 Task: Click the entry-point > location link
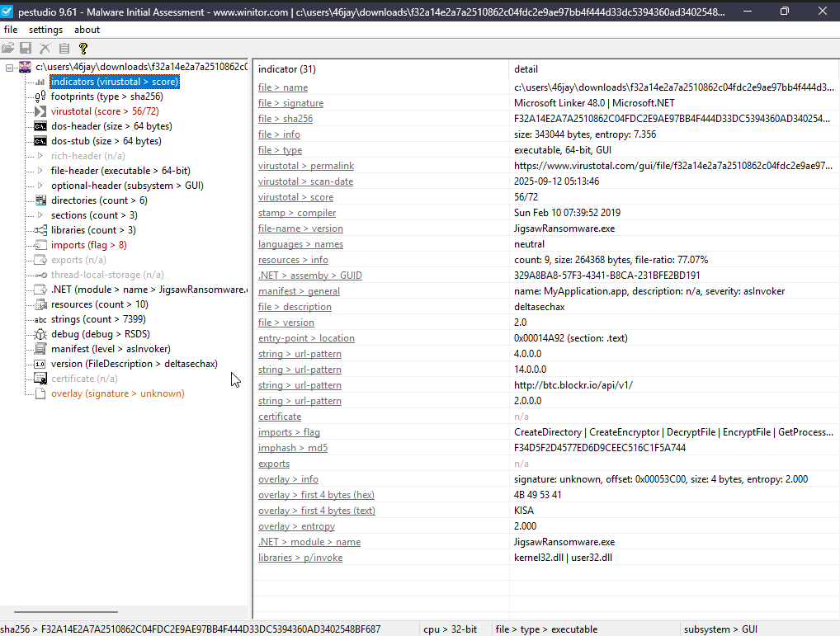[x=306, y=338]
